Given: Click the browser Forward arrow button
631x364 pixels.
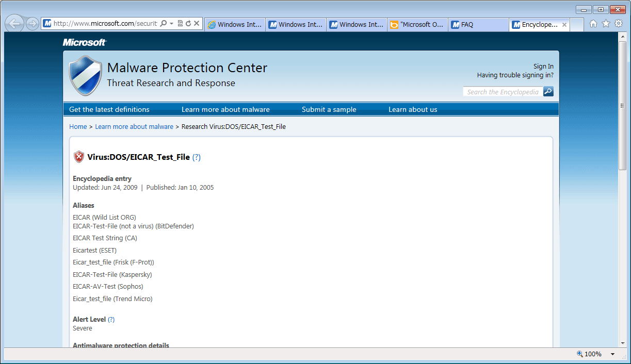Looking at the screenshot, I should pos(32,24).
